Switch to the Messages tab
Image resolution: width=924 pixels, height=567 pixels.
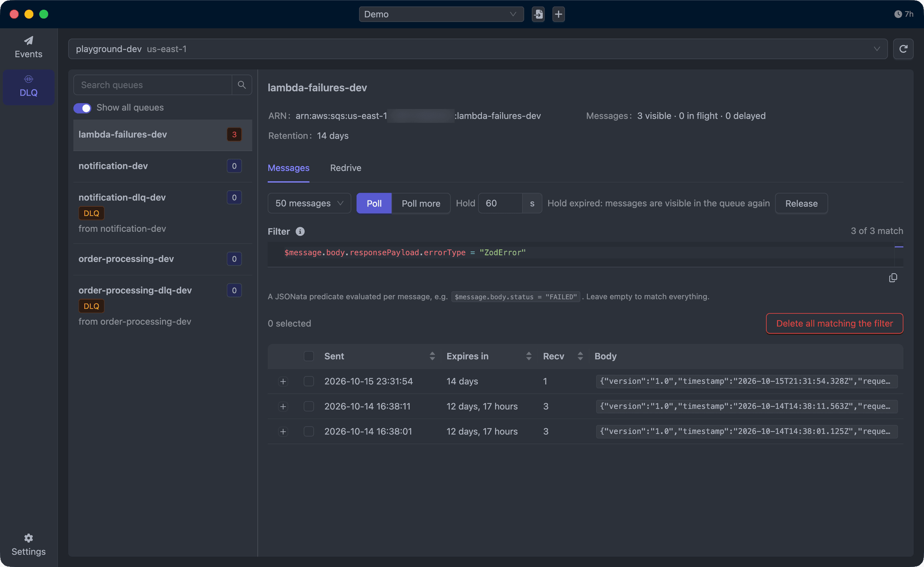tap(288, 168)
